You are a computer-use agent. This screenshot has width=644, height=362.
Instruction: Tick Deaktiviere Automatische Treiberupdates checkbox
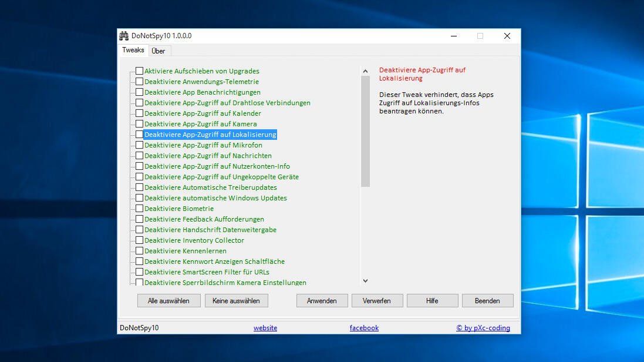coord(140,187)
